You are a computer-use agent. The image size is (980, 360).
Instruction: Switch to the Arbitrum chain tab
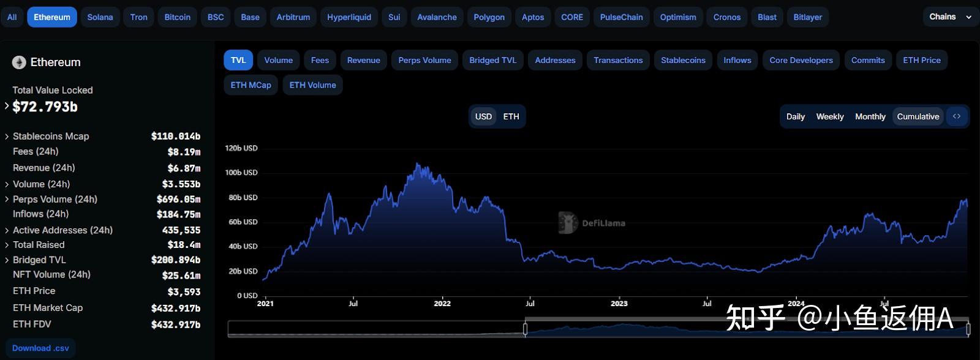click(293, 17)
